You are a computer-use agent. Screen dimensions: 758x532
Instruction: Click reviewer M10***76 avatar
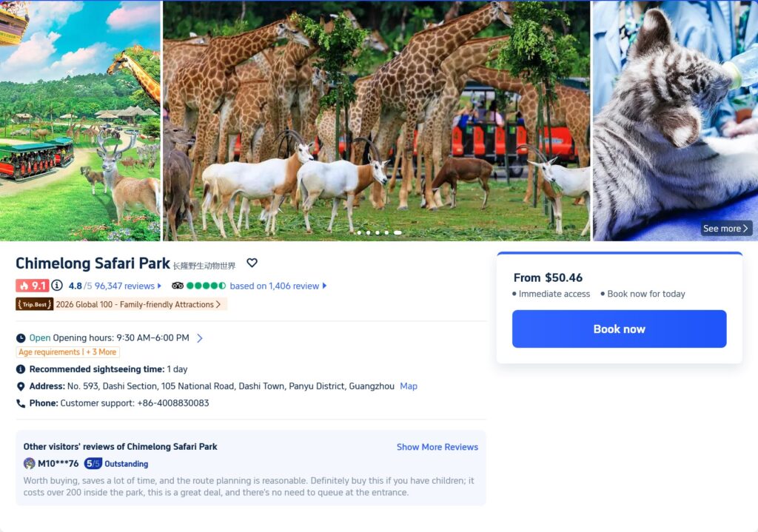30,464
